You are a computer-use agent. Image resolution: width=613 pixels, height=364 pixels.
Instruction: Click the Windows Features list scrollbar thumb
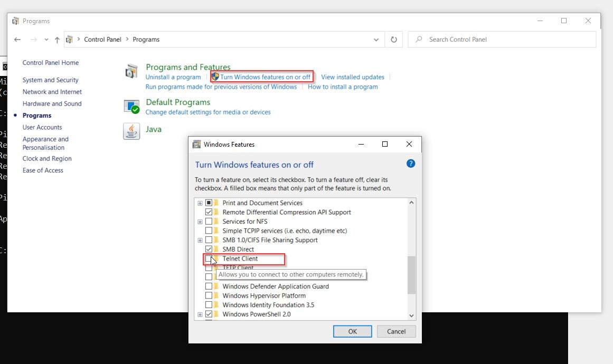coord(412,274)
